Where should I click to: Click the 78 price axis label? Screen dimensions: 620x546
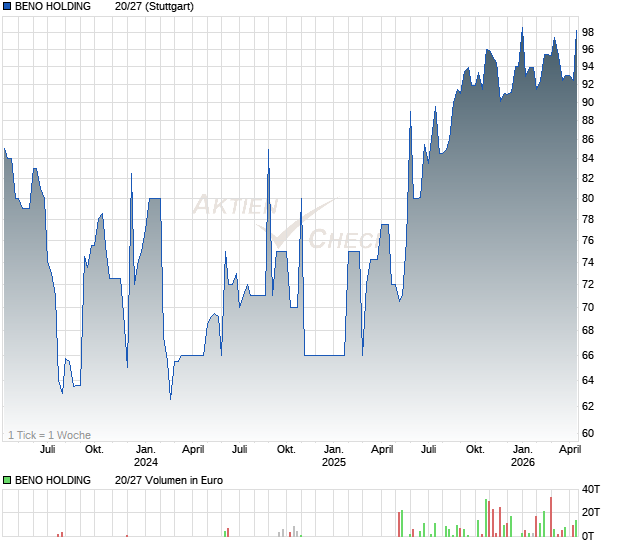[588, 219]
